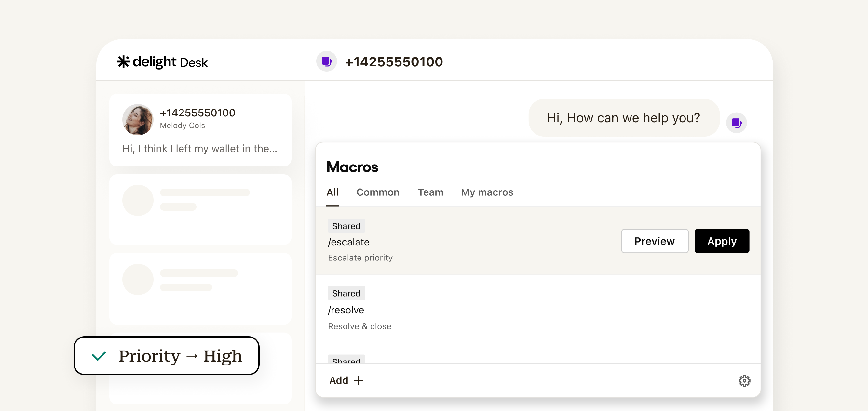Switch to the Common tab
Image resolution: width=868 pixels, height=411 pixels.
pos(378,192)
